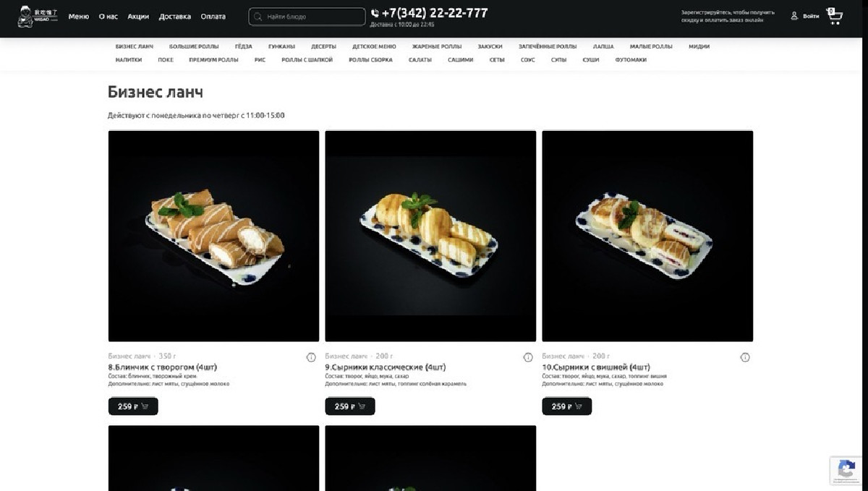Show info for Сырники классические
The height and width of the screenshot is (491, 868).
point(528,357)
